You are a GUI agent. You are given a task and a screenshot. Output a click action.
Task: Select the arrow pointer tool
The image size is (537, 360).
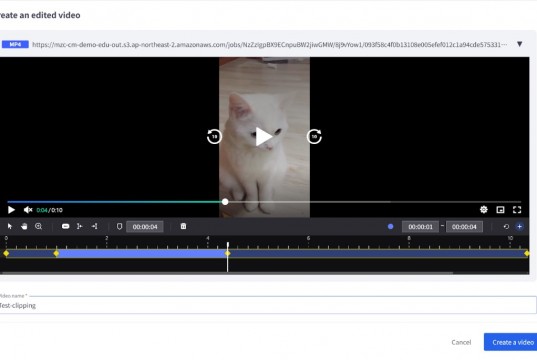[x=10, y=226]
